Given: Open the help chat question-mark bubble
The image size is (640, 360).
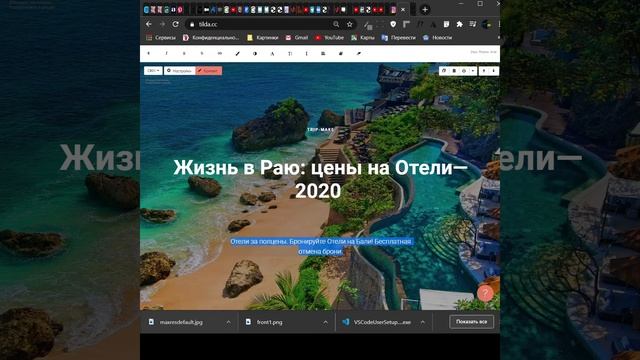Looking at the screenshot, I should [x=485, y=293].
